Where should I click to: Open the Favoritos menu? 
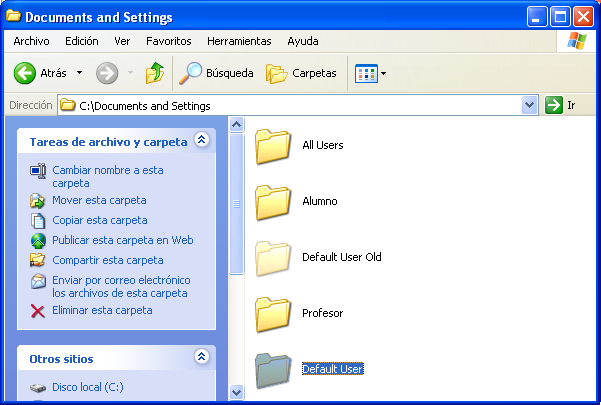(168, 41)
